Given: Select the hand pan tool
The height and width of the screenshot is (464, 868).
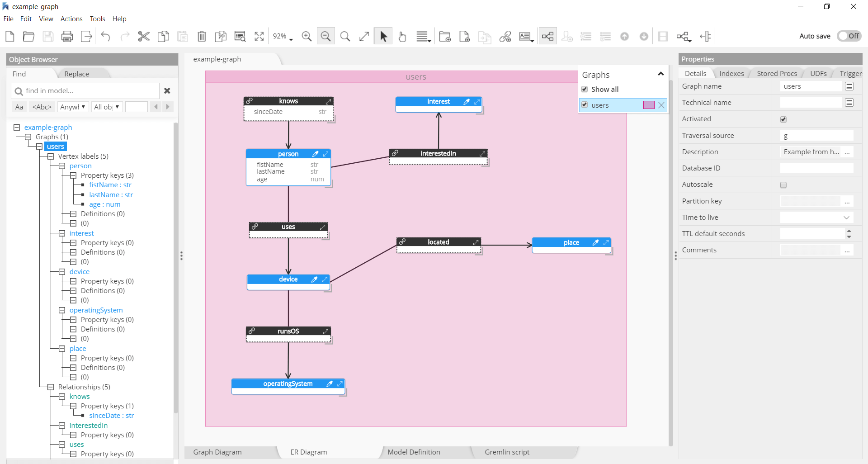Looking at the screenshot, I should (402, 36).
